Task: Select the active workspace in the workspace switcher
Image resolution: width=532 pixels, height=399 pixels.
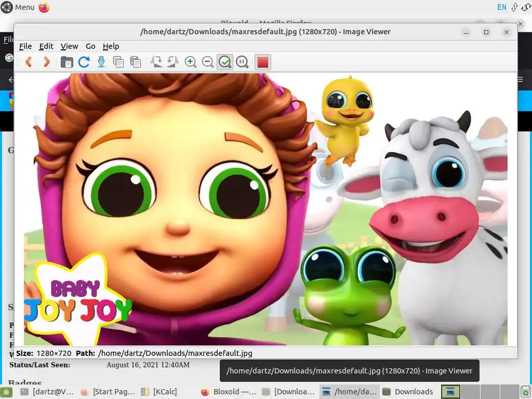Action: (450, 392)
